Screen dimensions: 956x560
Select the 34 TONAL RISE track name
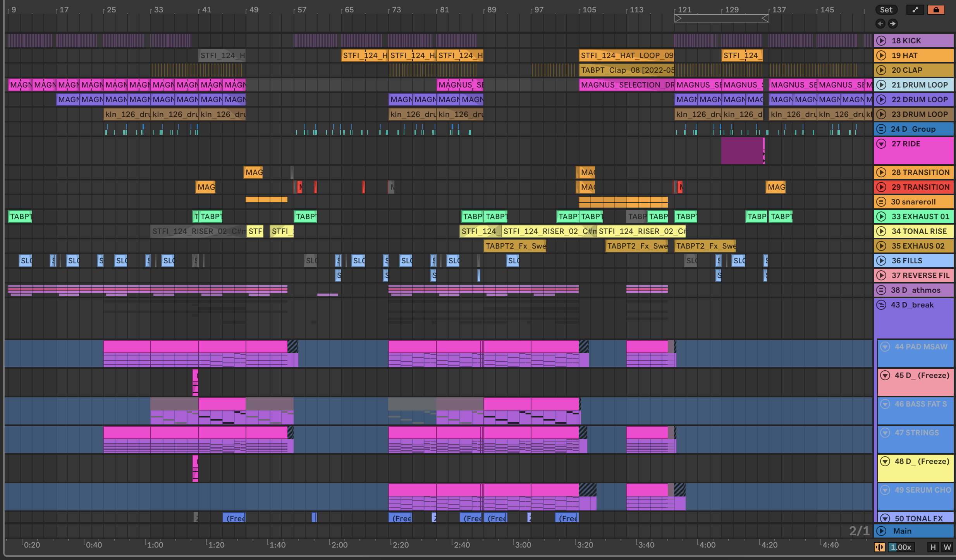tap(919, 231)
